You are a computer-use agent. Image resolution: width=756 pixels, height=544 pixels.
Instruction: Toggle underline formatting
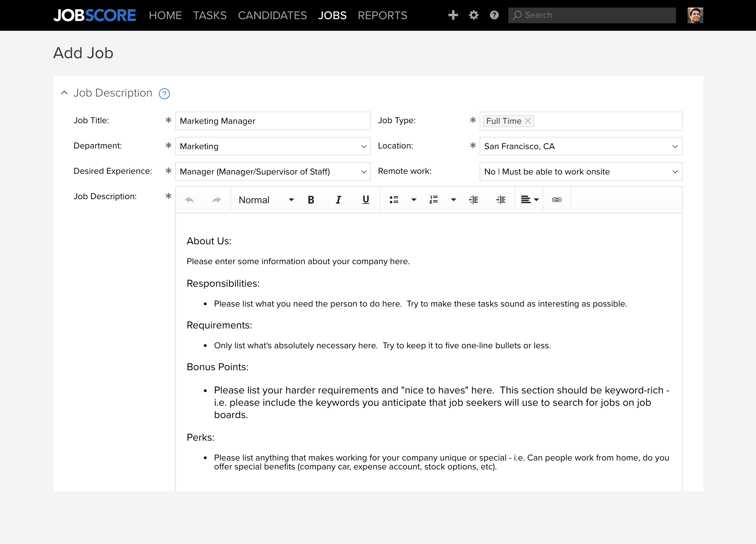point(366,200)
